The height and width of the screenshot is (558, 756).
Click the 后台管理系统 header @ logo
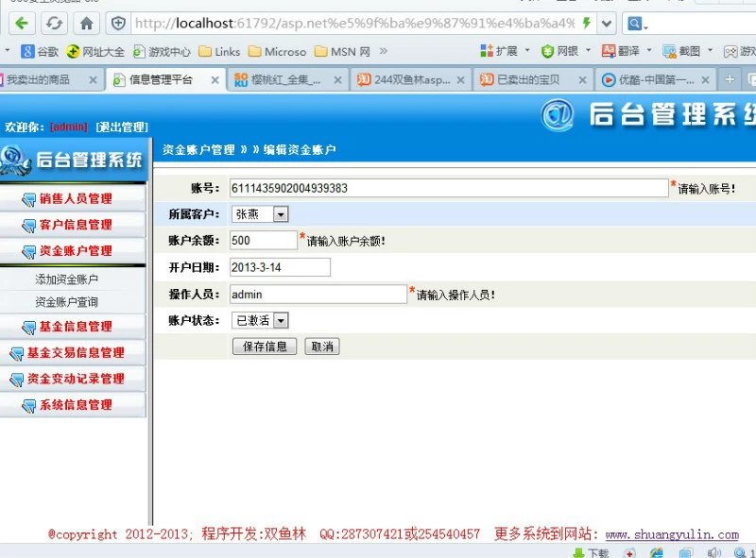558,115
